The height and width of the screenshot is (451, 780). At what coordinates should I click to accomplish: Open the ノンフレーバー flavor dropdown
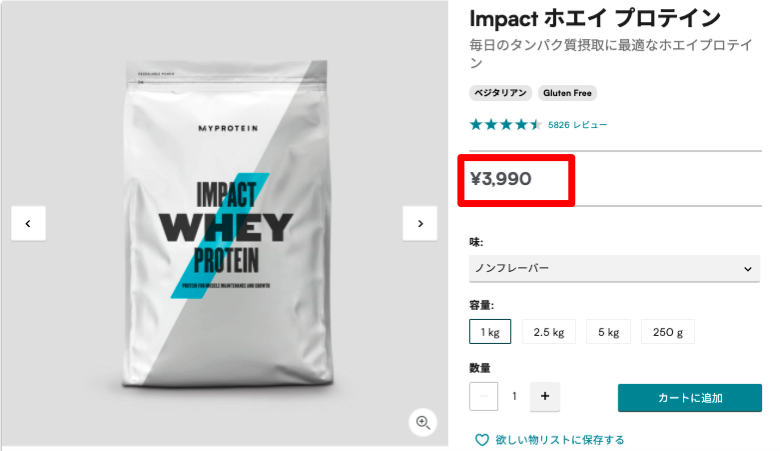click(x=614, y=269)
